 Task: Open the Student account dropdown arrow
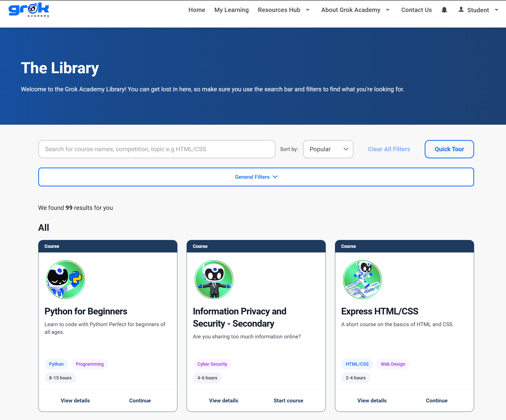click(x=497, y=10)
